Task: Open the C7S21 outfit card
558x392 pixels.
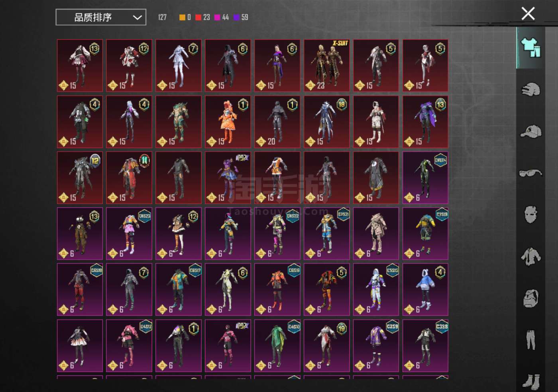Action: pos(327,234)
